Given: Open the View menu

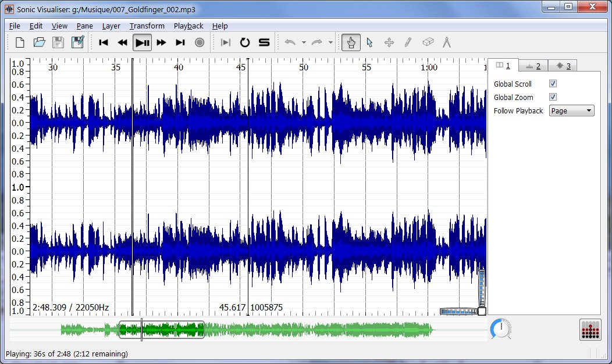Looking at the screenshot, I should coord(59,26).
